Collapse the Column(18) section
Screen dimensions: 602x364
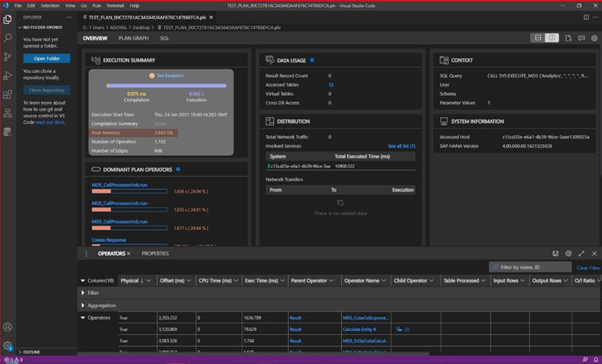pyautogui.click(x=83, y=281)
